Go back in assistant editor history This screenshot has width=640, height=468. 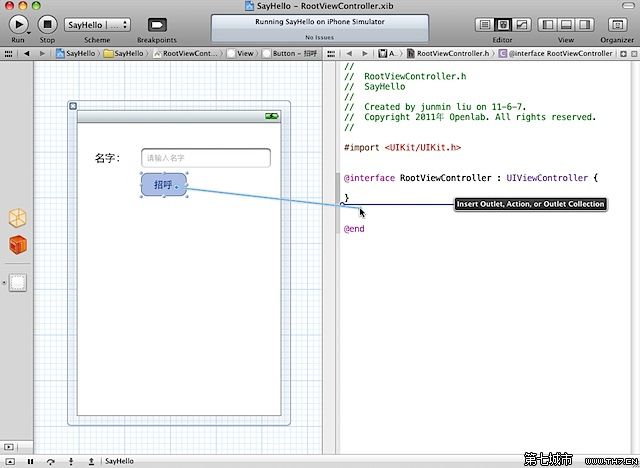349,53
